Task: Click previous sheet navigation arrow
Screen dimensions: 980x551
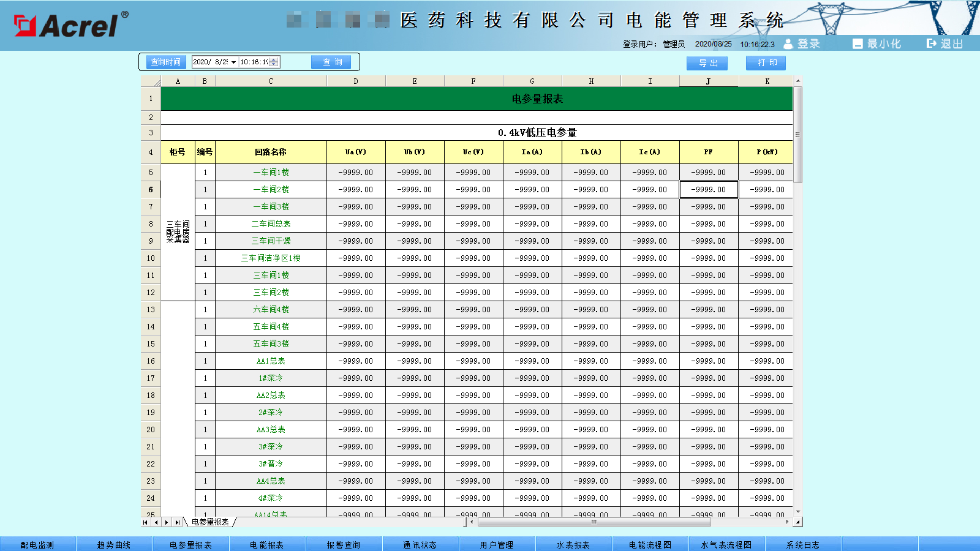Action: [156, 522]
